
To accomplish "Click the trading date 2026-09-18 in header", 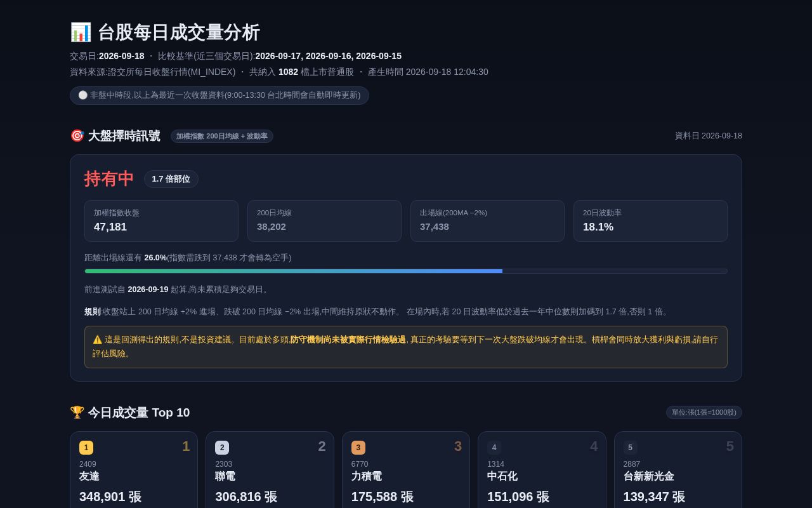I will tap(122, 56).
